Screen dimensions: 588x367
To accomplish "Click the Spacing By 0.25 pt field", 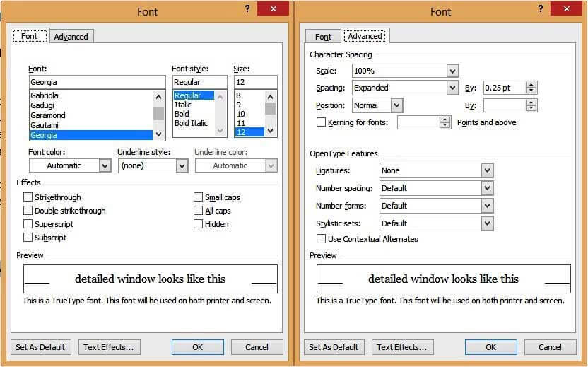I will [505, 88].
